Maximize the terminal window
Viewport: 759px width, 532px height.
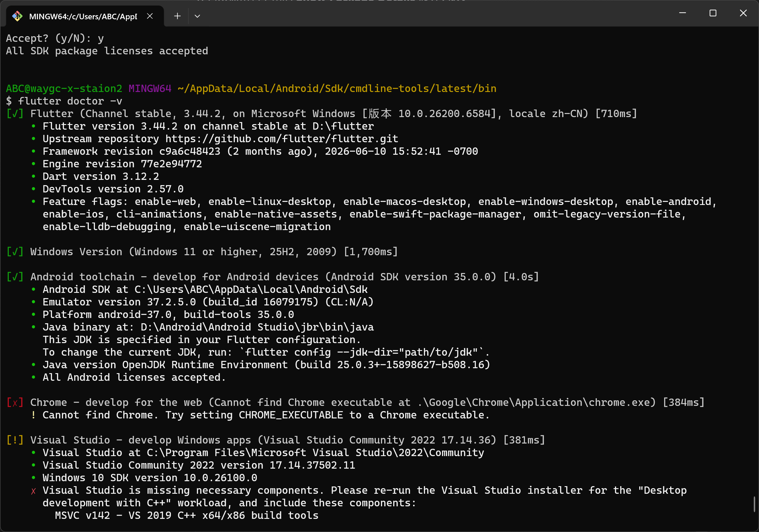tap(713, 13)
